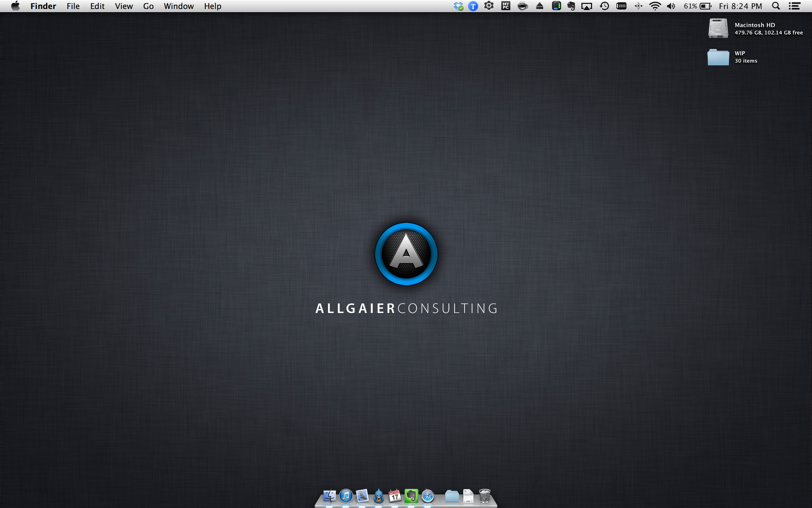Click the blue T icon in menu bar

click(x=473, y=6)
